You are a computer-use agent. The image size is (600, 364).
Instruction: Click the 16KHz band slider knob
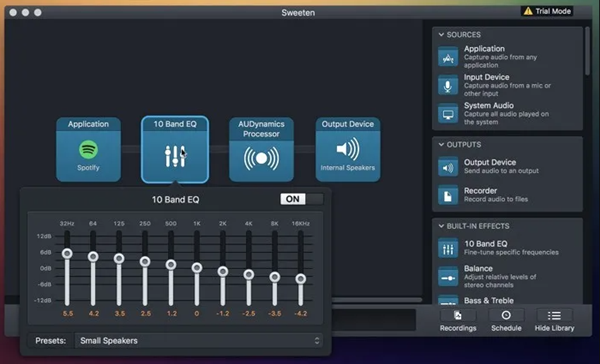(301, 279)
